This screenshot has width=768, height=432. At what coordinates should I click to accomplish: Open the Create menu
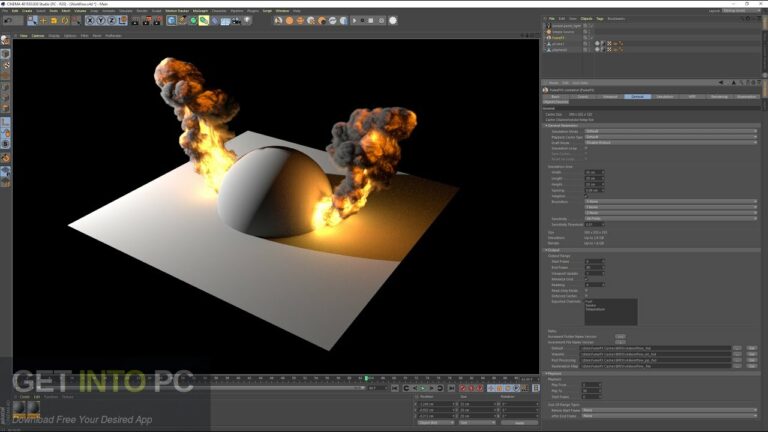click(x=27, y=11)
